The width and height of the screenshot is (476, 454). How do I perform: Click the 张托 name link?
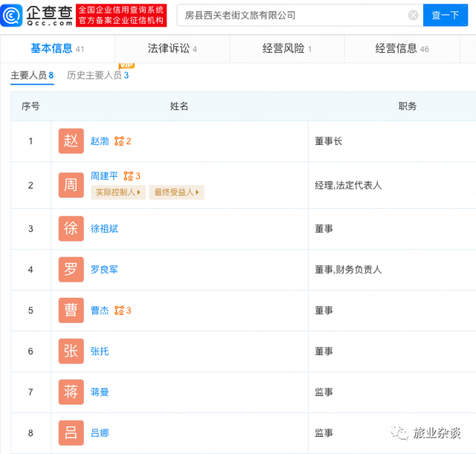point(100,351)
